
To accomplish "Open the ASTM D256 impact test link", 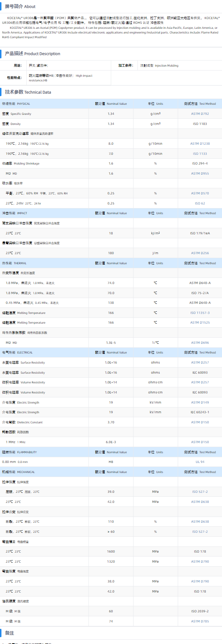I will [200, 253].
